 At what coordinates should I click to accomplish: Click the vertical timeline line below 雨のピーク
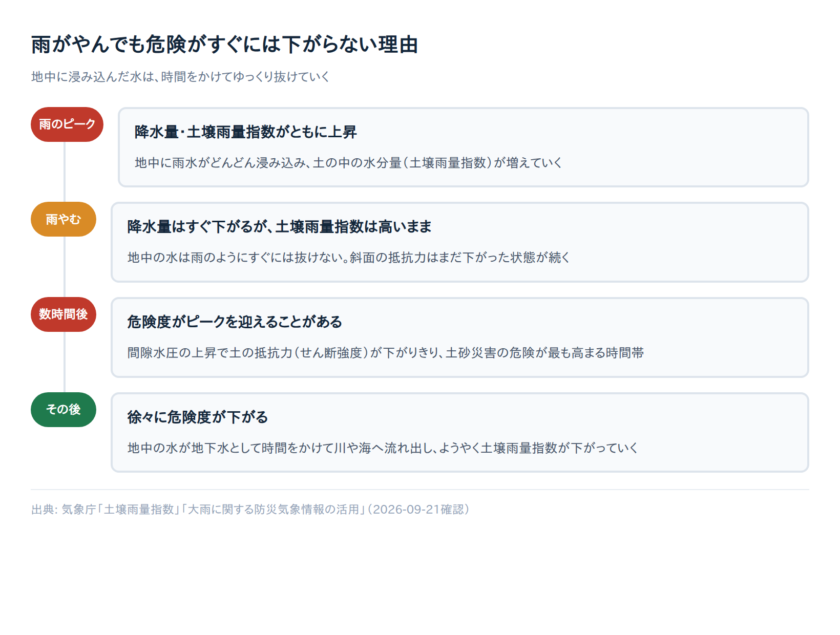pos(64,172)
